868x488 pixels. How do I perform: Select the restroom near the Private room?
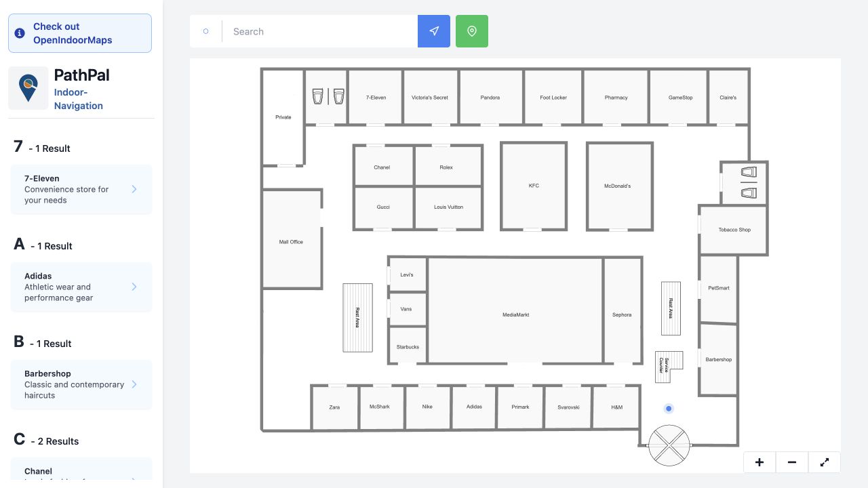pyautogui.click(x=327, y=97)
